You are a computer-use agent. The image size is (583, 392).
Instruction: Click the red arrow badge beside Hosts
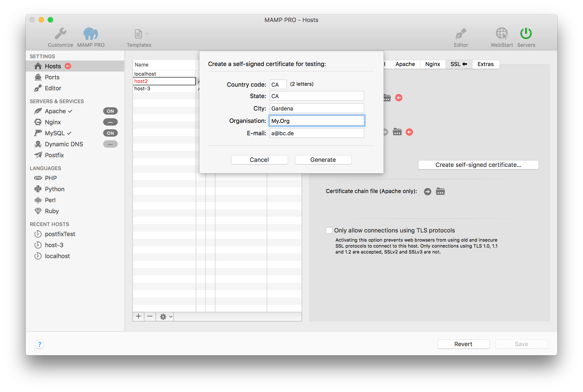point(68,66)
